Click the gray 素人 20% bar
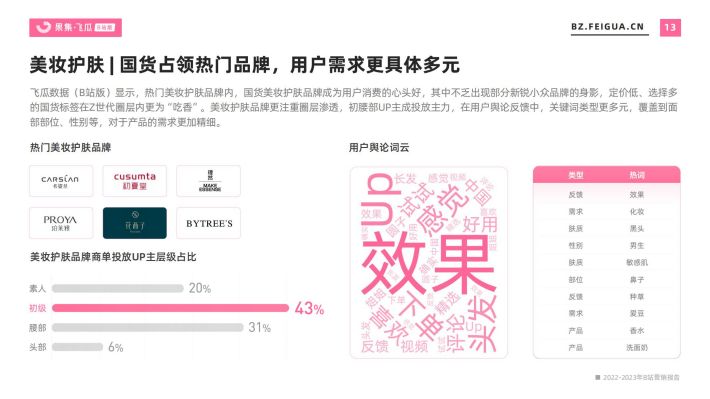710x399 pixels. [x=117, y=288]
